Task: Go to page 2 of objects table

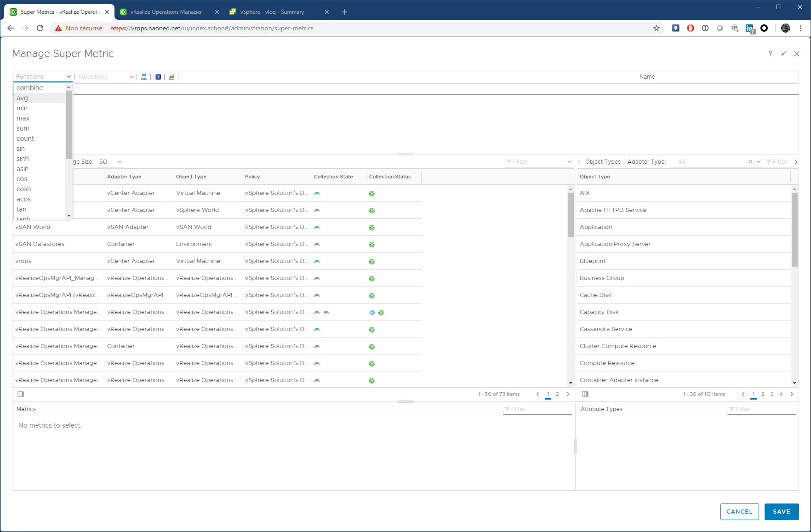Action: coord(557,394)
